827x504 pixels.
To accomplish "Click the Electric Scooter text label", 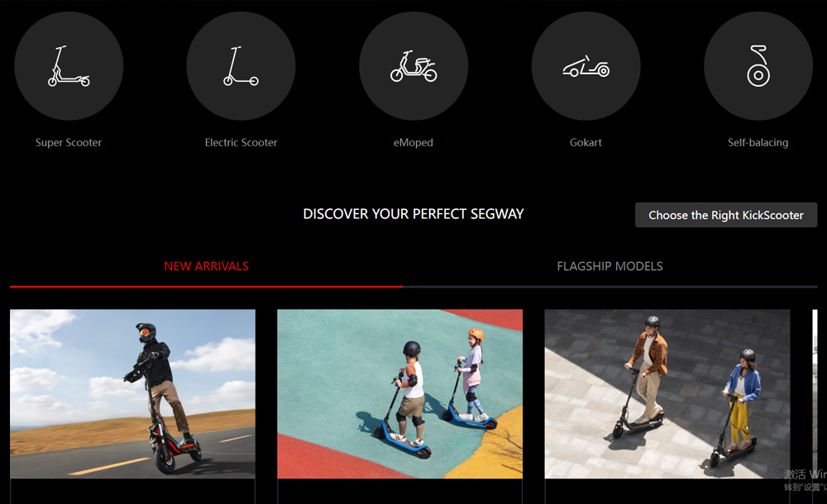I will tap(241, 142).
